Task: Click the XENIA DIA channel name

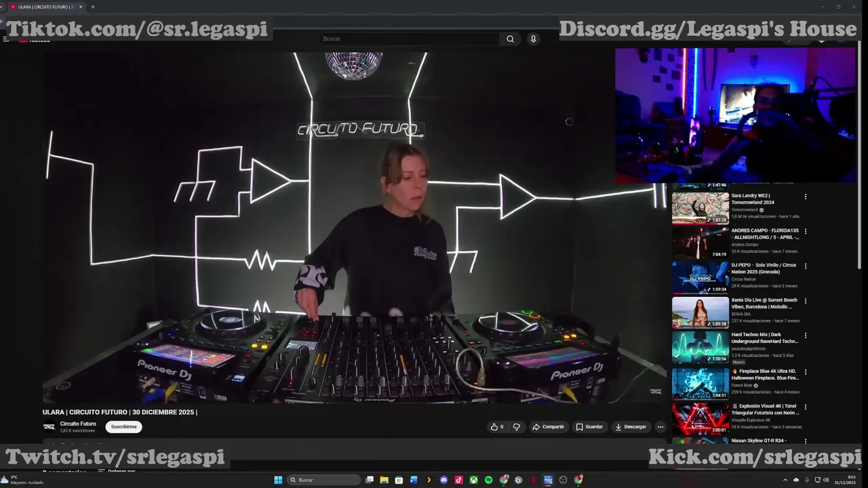Action: [x=741, y=314]
